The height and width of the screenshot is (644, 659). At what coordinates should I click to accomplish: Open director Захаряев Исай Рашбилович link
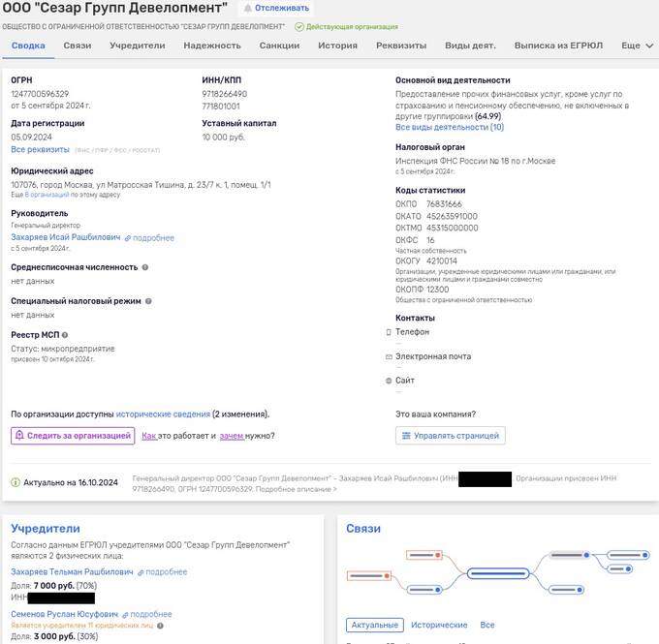tap(66, 237)
